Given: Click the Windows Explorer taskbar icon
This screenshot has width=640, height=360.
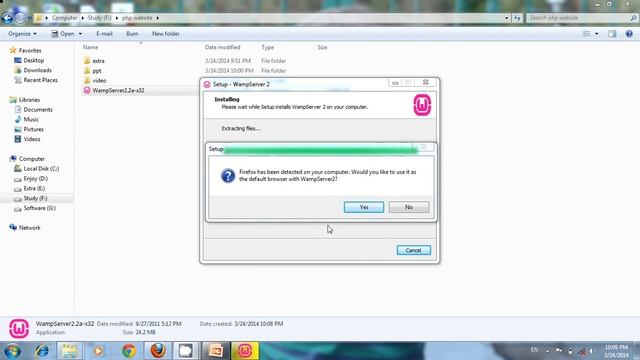Looking at the screenshot, I should pos(69,351).
